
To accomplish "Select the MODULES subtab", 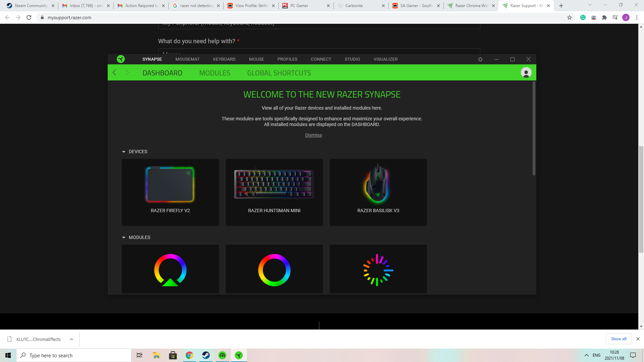I will pyautogui.click(x=215, y=73).
